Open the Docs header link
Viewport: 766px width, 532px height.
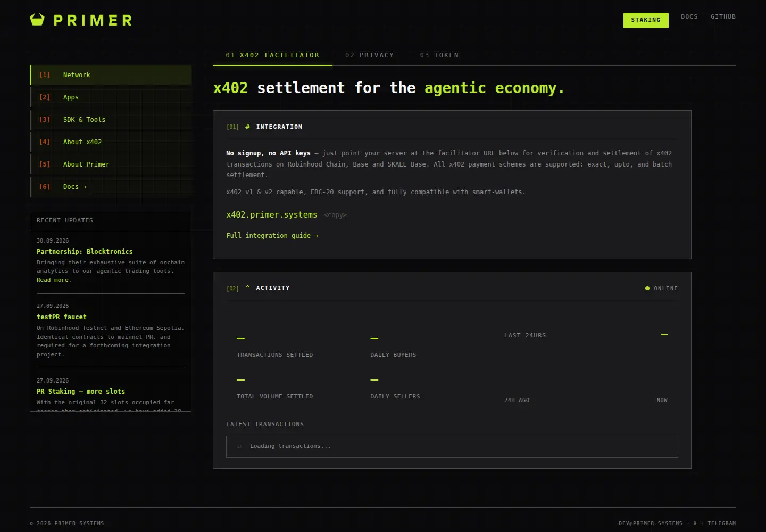tap(689, 16)
